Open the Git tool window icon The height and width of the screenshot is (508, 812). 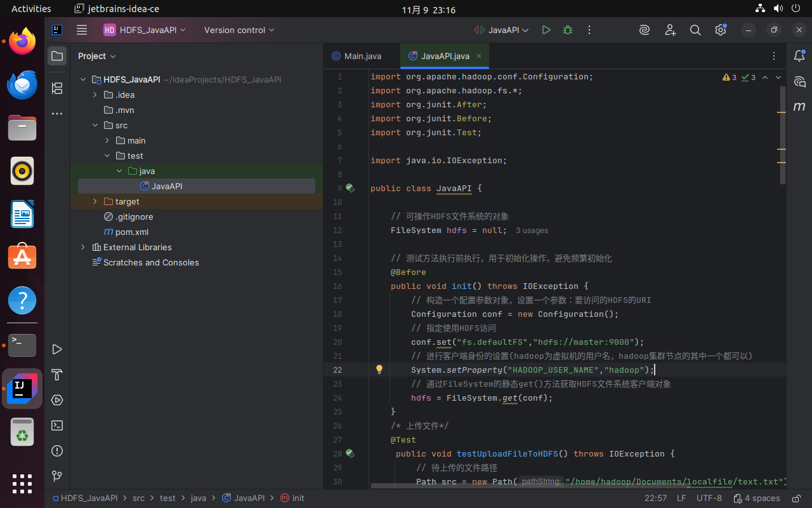[x=57, y=476]
